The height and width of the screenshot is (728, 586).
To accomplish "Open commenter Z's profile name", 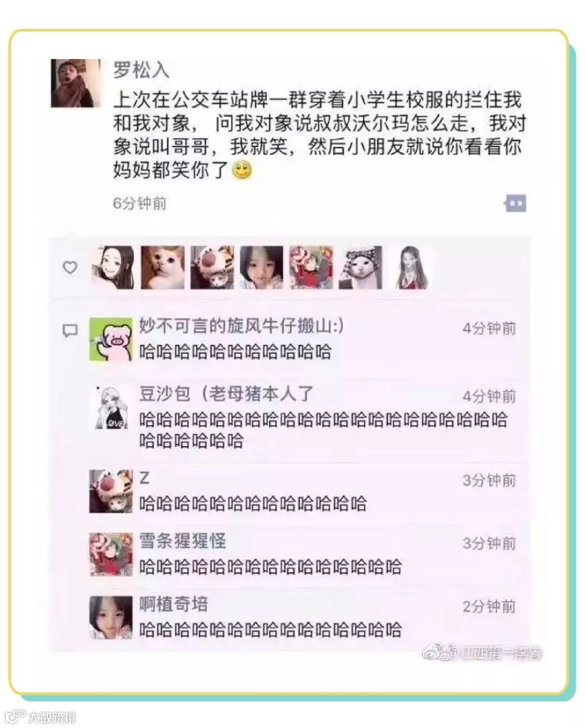I will [144, 478].
